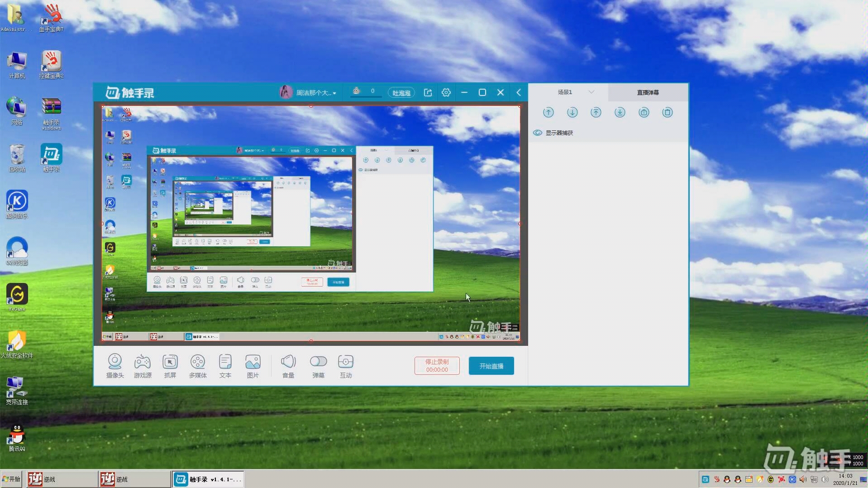Open the taskbar clock showing 14:03

click(845, 479)
